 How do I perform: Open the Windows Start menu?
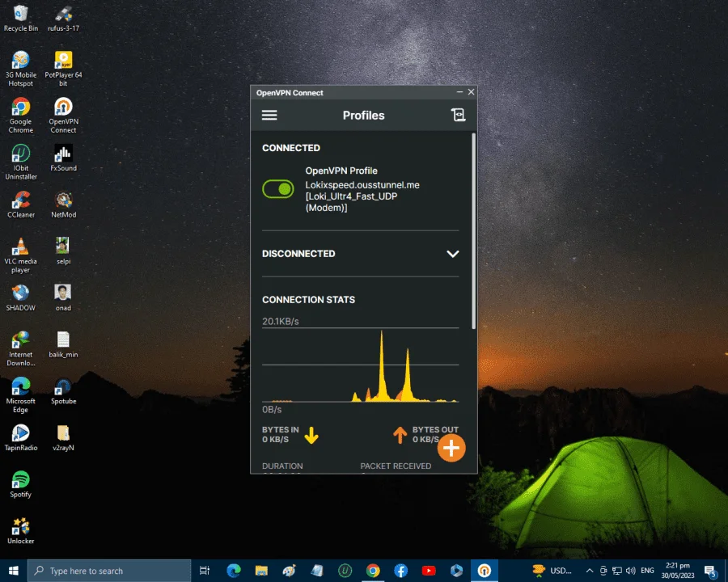coord(14,571)
